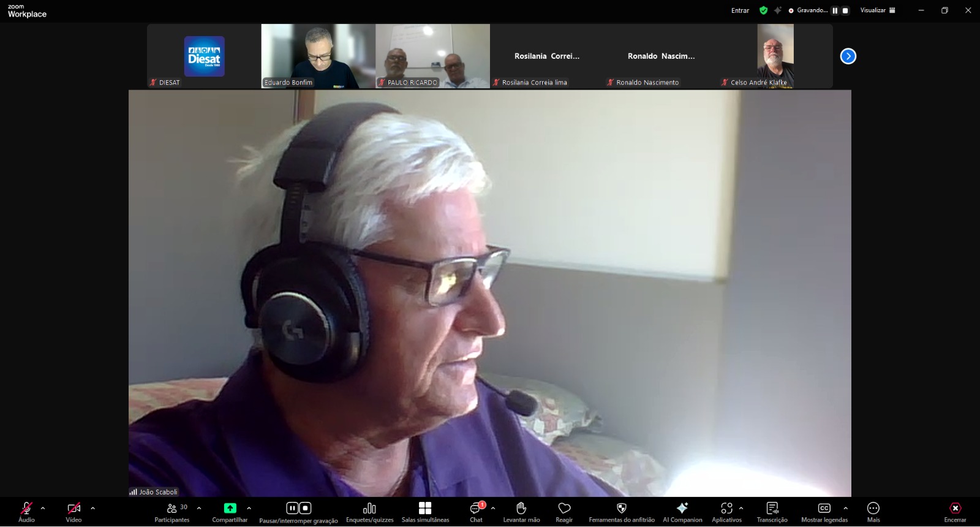Open Transcrição panel
The height and width of the screenshot is (527, 980).
[x=772, y=512]
